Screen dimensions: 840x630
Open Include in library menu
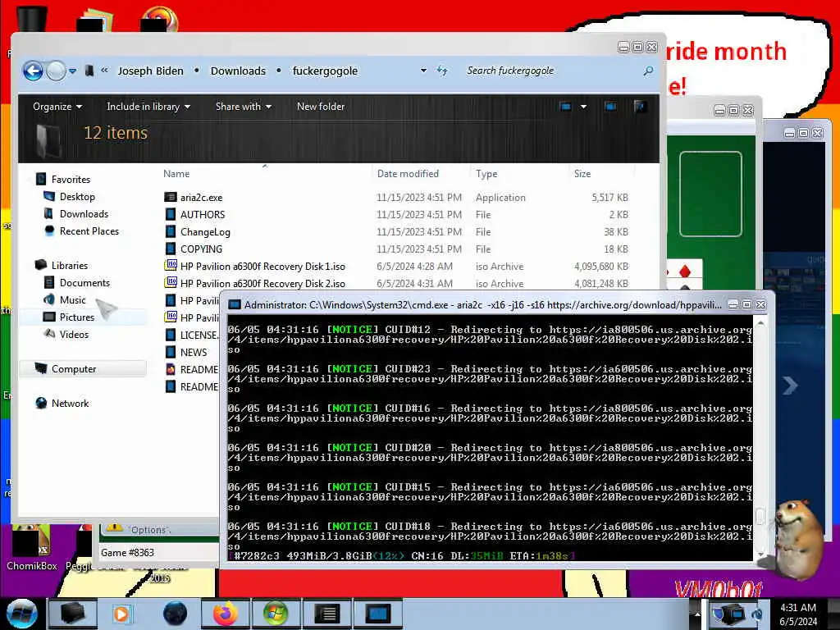tap(148, 107)
